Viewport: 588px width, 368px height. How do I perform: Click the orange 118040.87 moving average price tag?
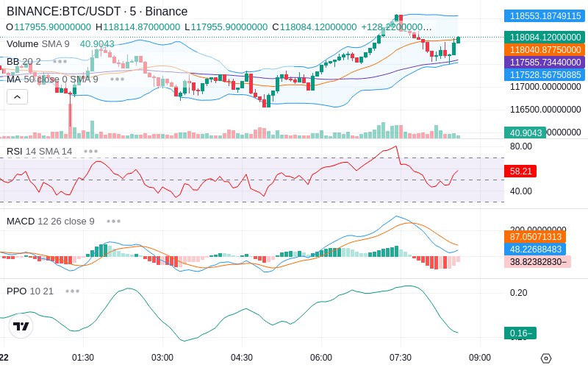click(545, 49)
